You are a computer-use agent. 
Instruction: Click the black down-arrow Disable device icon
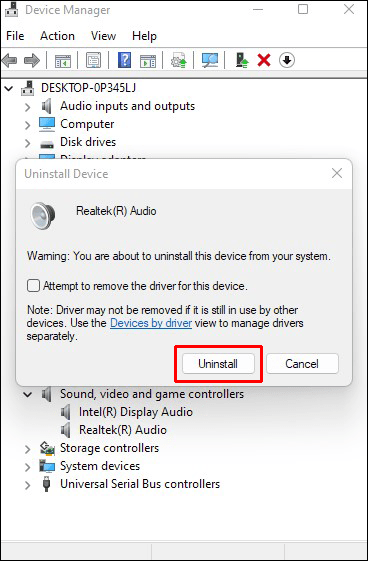tap(287, 60)
